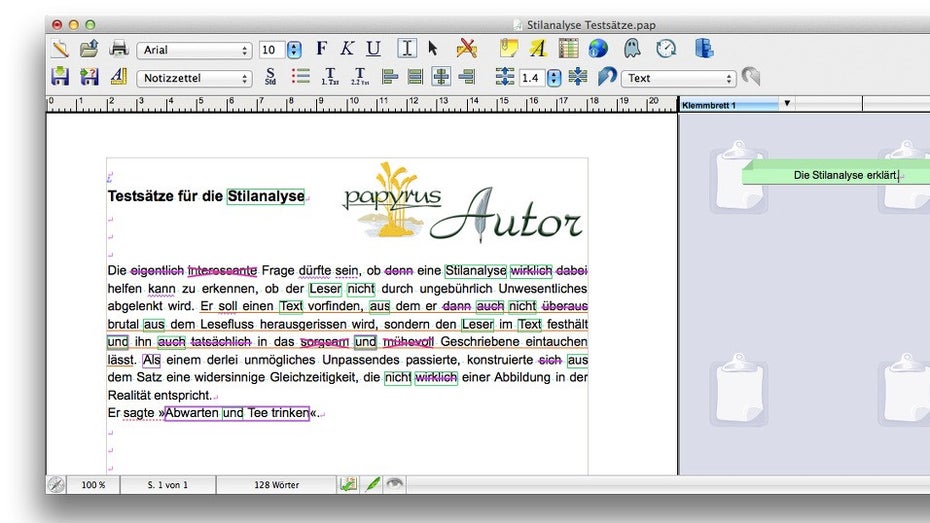Click the globe internet icon

coord(598,48)
